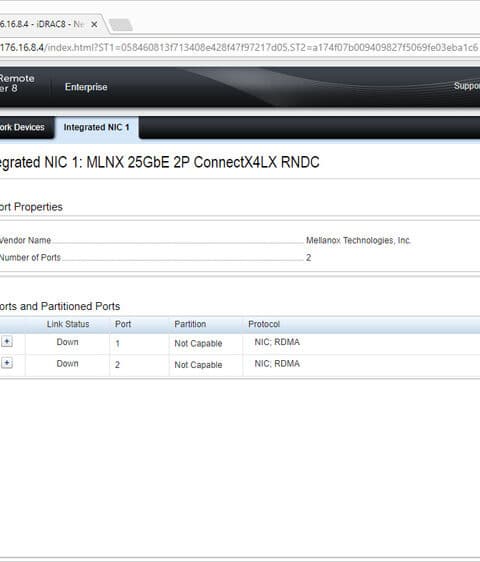480x562 pixels.
Task: Click the MLNX 25GbE ConnectX4LX page title
Action: pos(160,162)
